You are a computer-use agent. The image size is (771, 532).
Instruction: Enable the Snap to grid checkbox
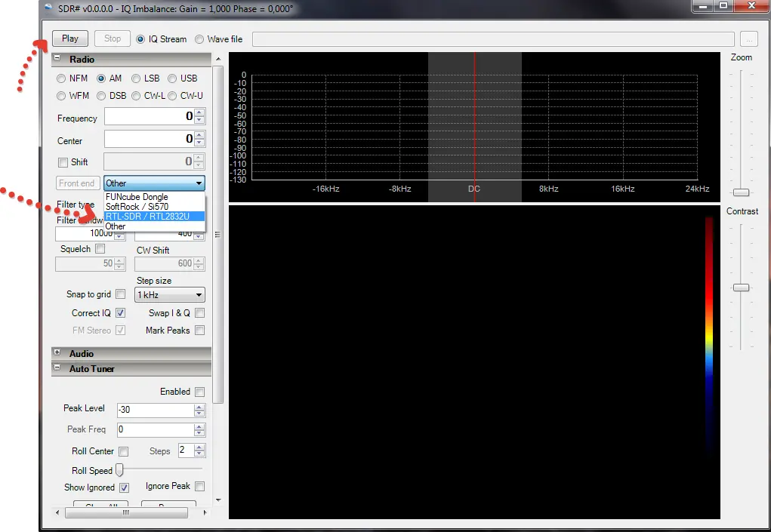coord(120,294)
